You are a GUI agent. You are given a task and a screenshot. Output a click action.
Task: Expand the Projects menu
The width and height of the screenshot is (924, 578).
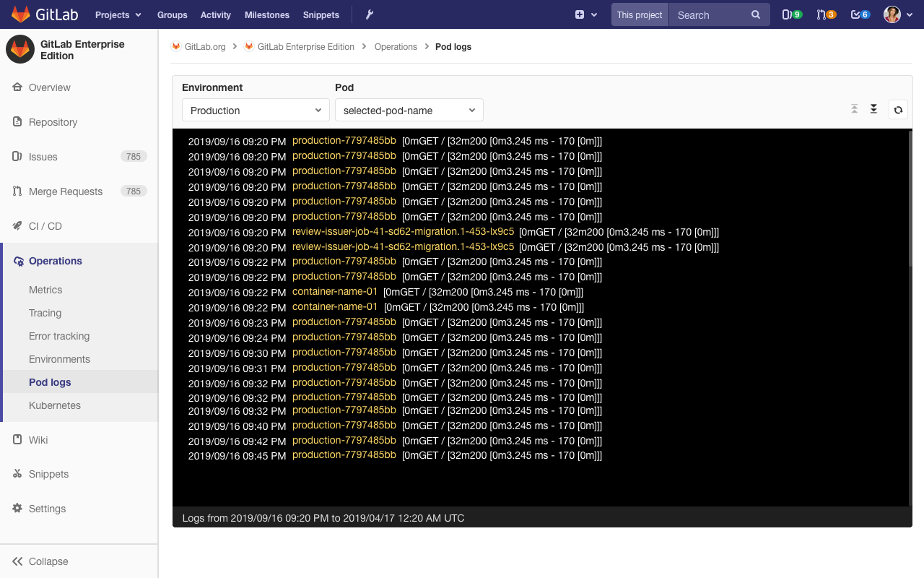117,14
